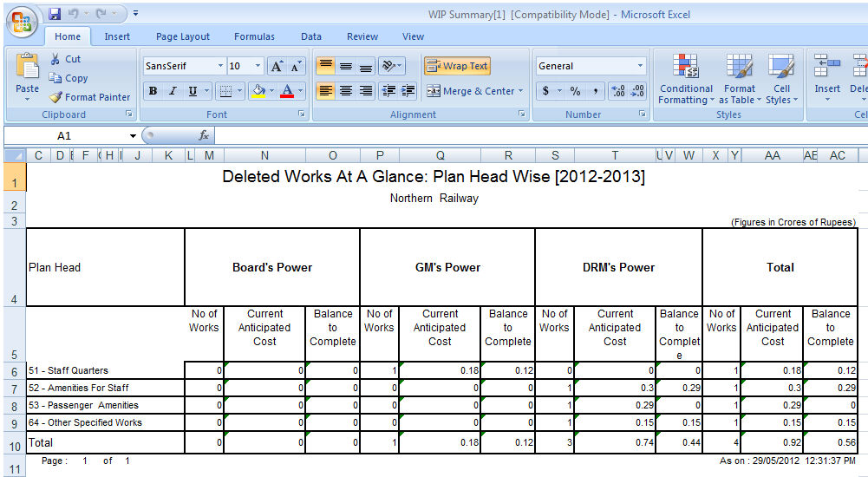Toggle Bold formatting
This screenshot has height=477, width=868.
click(153, 91)
